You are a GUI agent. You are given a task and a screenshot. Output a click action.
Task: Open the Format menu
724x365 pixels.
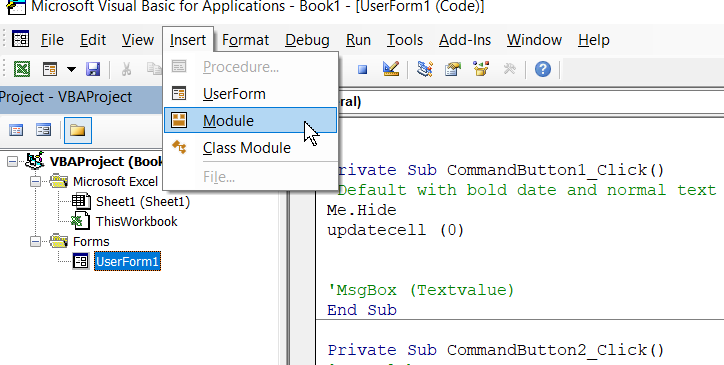coord(245,40)
